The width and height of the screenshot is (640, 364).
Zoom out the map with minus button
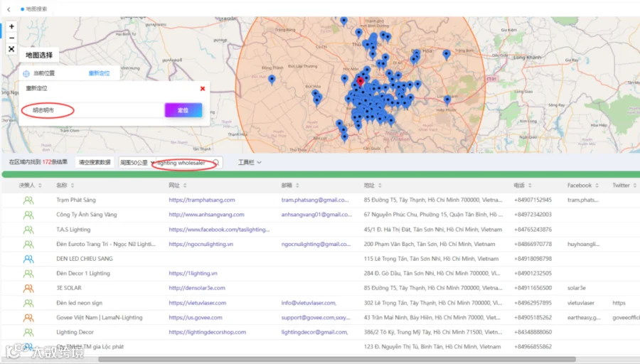point(11,38)
